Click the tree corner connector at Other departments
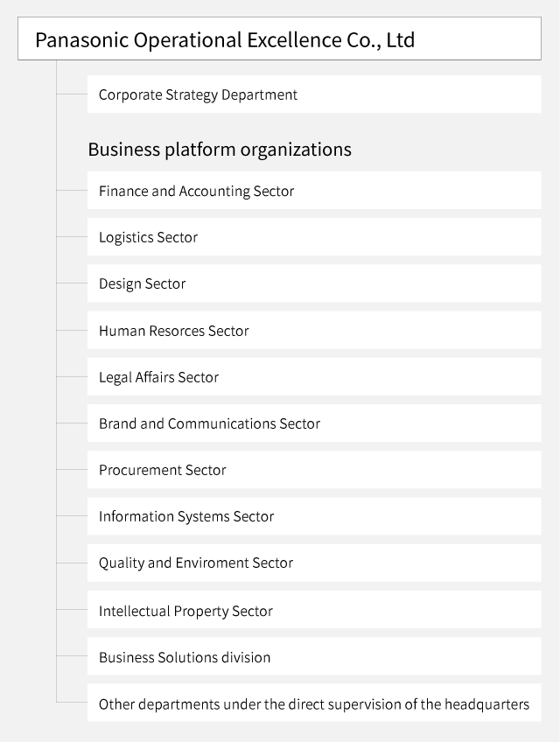Image resolution: width=560 pixels, height=742 pixels. (58, 702)
